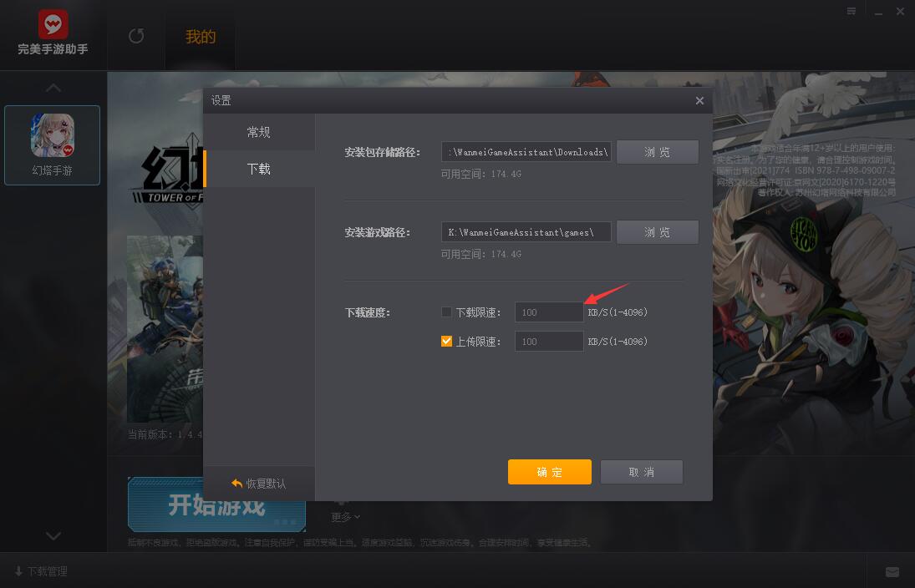Open the main menu hamburger icon

851,11
